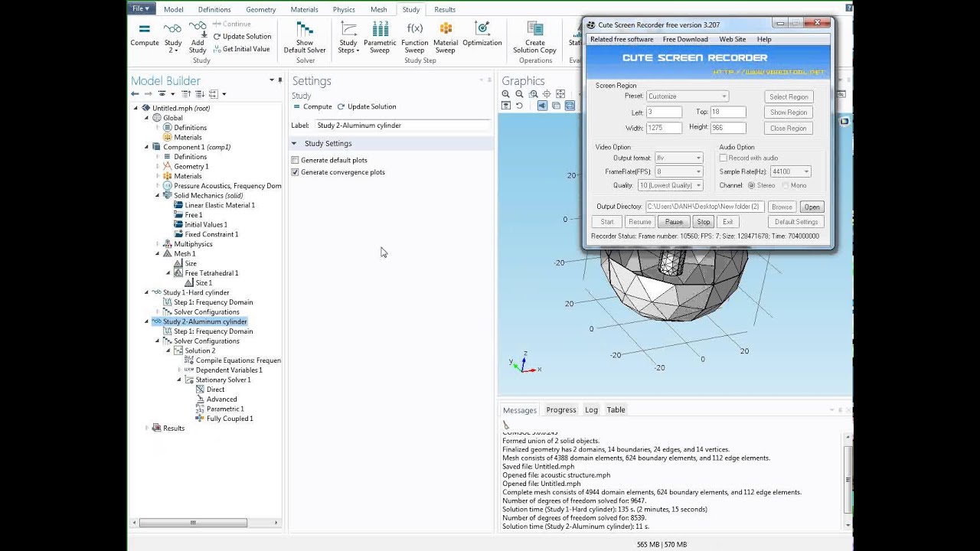Click the Default Settings button
This screenshot has height=551, width=980.
click(x=796, y=222)
